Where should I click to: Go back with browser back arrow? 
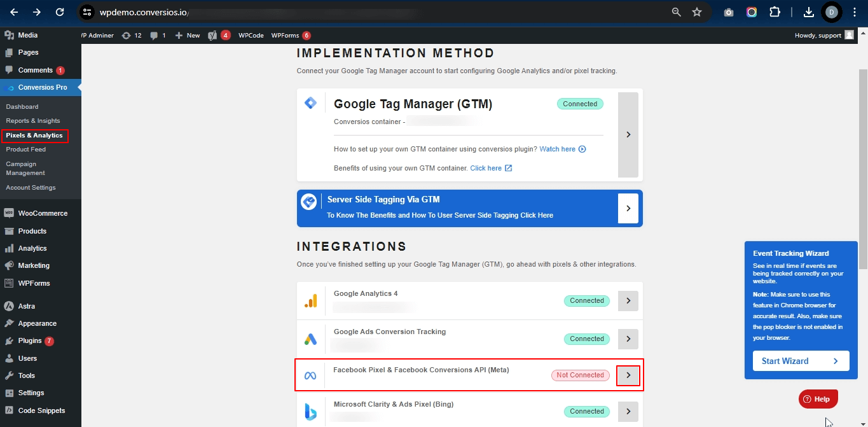pos(14,12)
